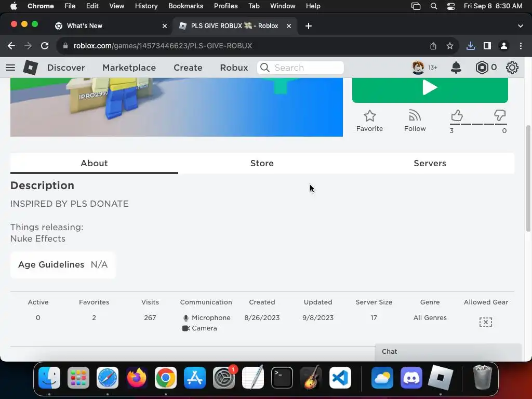Open Finder from the Dock
Screen dimensions: 532x399
pos(49,377)
